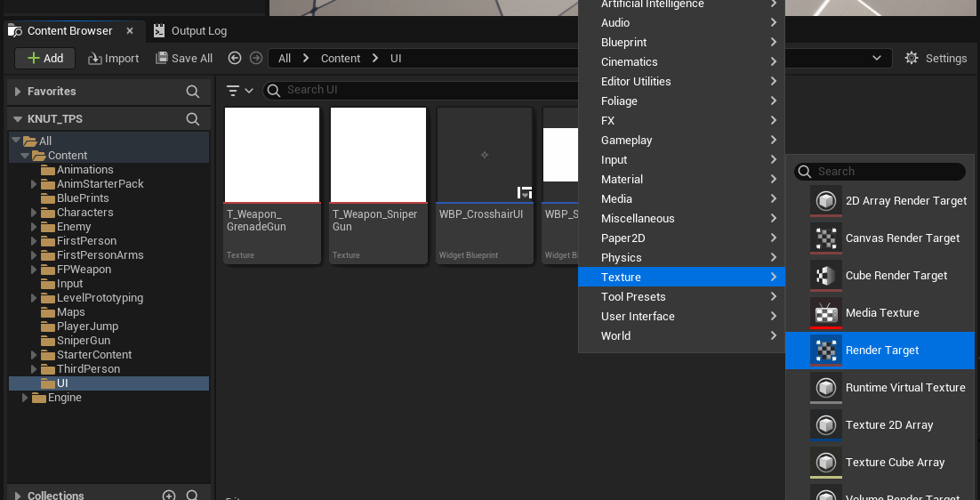Image resolution: width=980 pixels, height=500 pixels.
Task: Choose the Texture 2D Array icon
Action: (x=825, y=425)
